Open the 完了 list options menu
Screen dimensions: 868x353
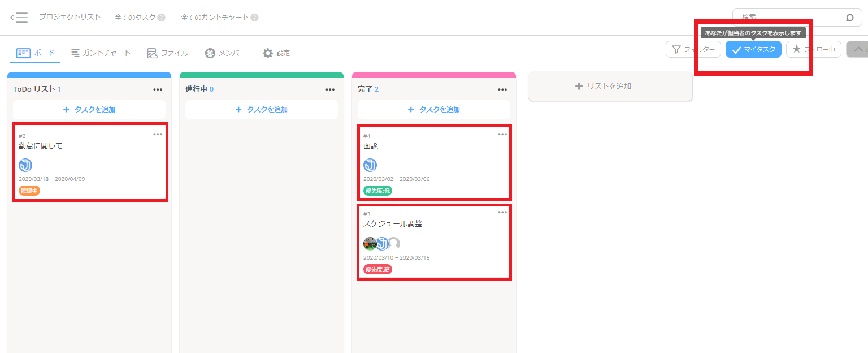502,89
